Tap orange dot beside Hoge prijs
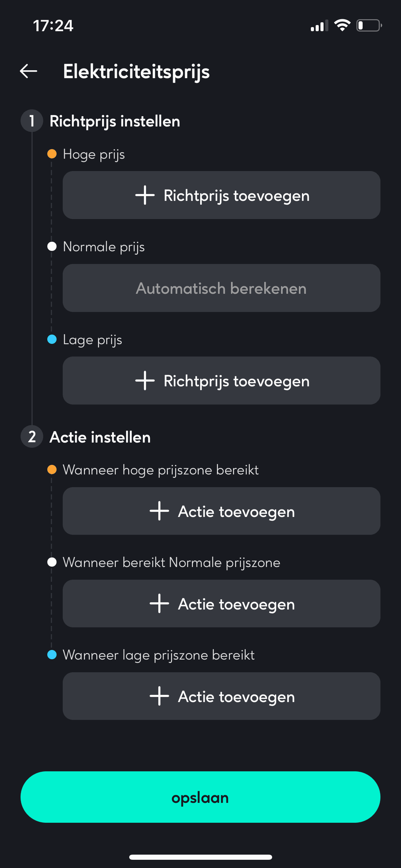This screenshot has width=401, height=868. pyautogui.click(x=52, y=154)
